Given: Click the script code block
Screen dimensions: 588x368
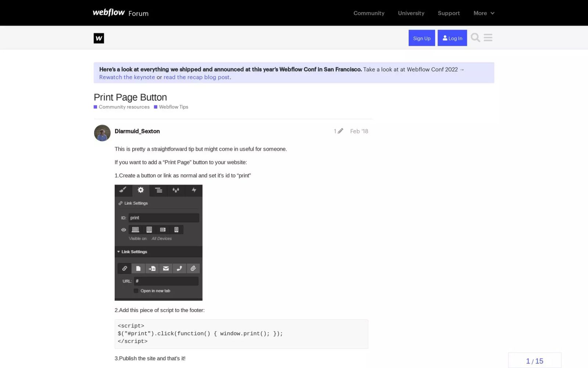Looking at the screenshot, I should click(x=241, y=334).
